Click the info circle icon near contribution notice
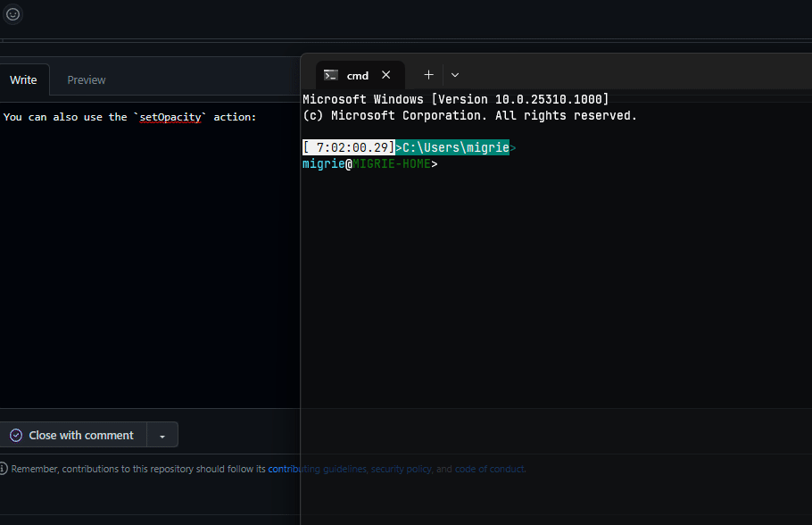Viewport: 812px width, 525px height. [x=4, y=468]
